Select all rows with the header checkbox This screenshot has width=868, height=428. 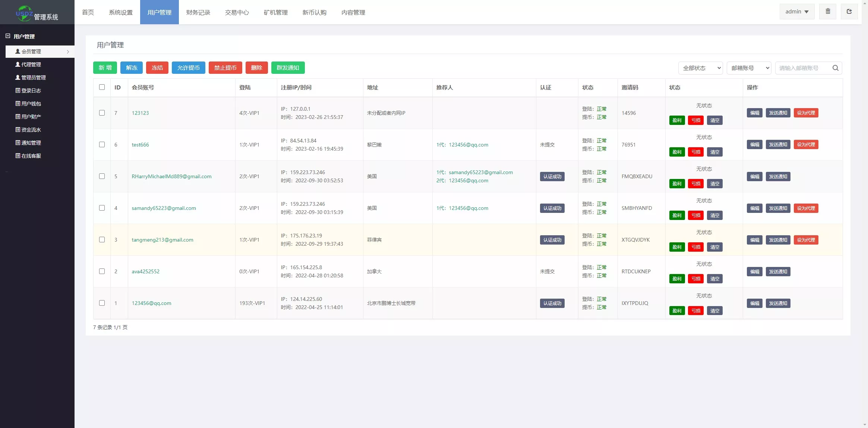pyautogui.click(x=102, y=87)
